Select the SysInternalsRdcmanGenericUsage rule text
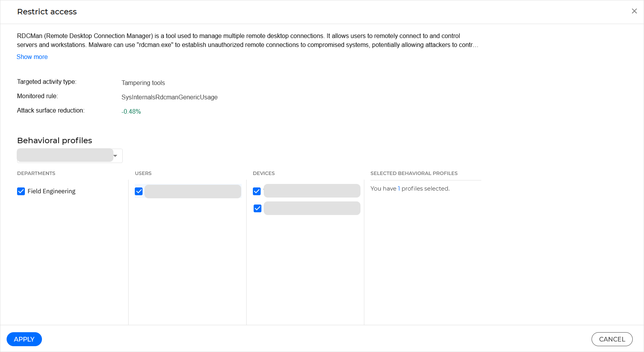Screen dimensions: 644x352 coord(169,97)
